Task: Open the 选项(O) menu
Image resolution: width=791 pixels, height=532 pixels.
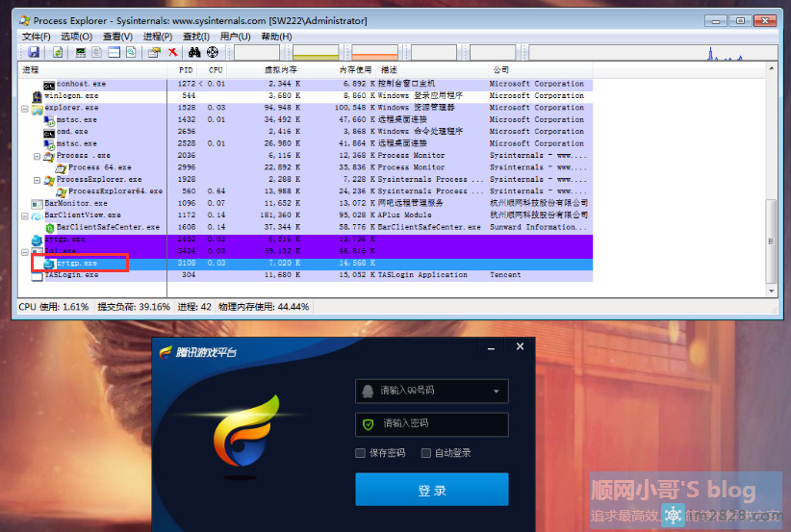Action: tap(76, 37)
